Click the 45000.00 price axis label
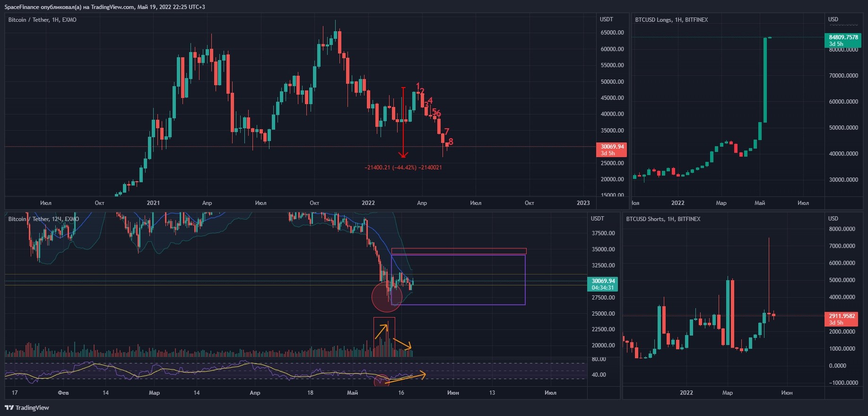 pyautogui.click(x=612, y=98)
